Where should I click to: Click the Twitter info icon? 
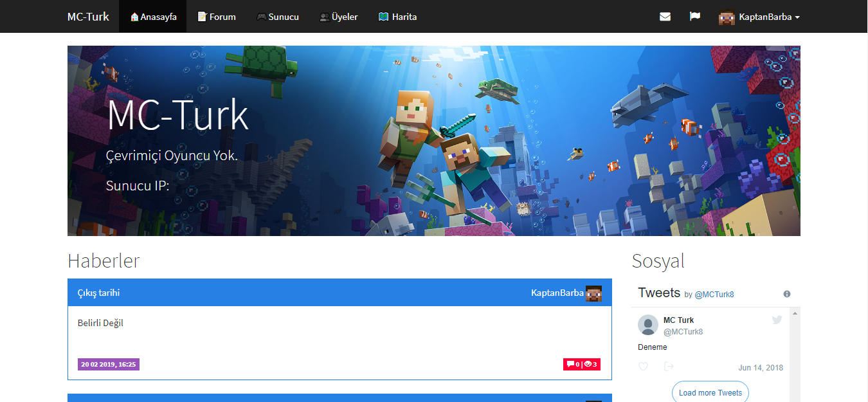pyautogui.click(x=787, y=294)
